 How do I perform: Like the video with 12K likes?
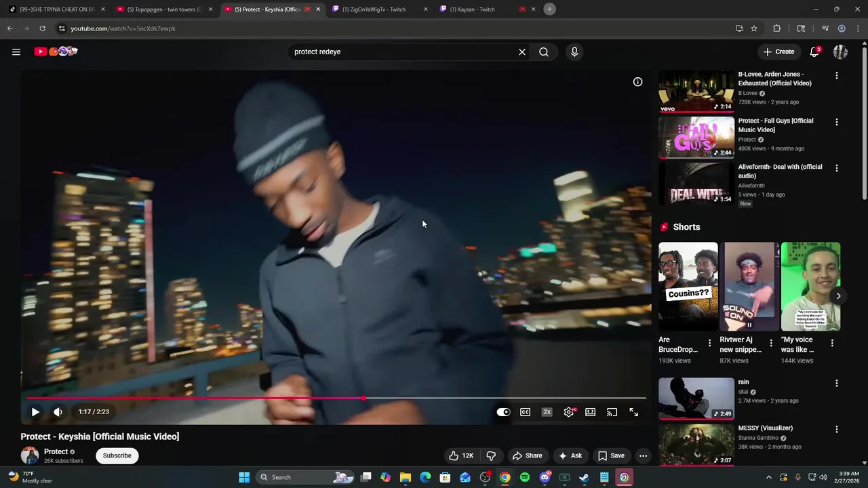461,455
